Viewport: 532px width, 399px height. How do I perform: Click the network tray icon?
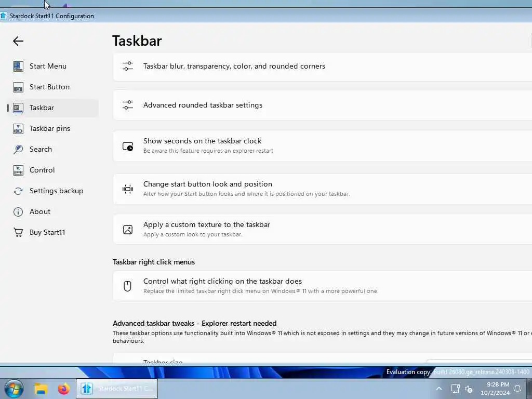[x=455, y=389]
